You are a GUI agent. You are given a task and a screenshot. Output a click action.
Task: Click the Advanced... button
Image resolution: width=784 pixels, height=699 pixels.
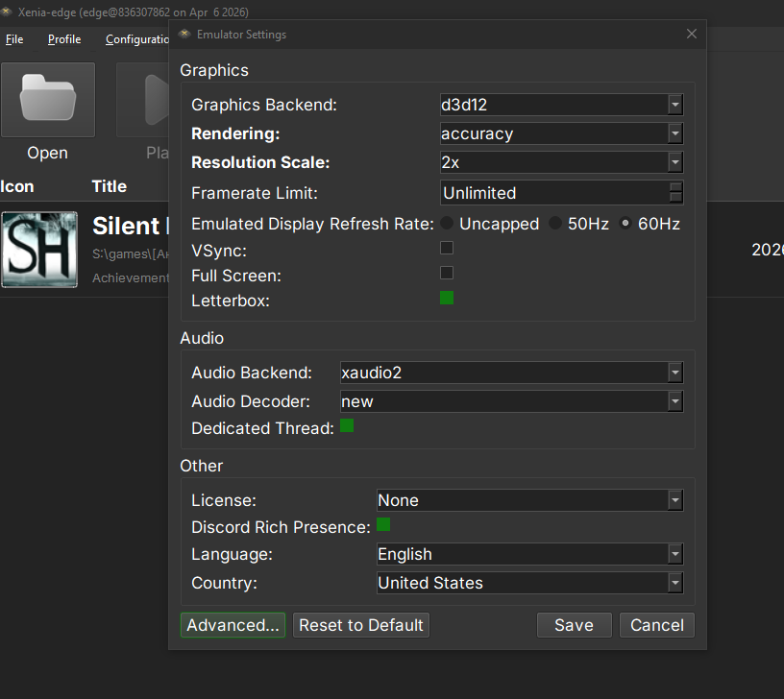233,625
